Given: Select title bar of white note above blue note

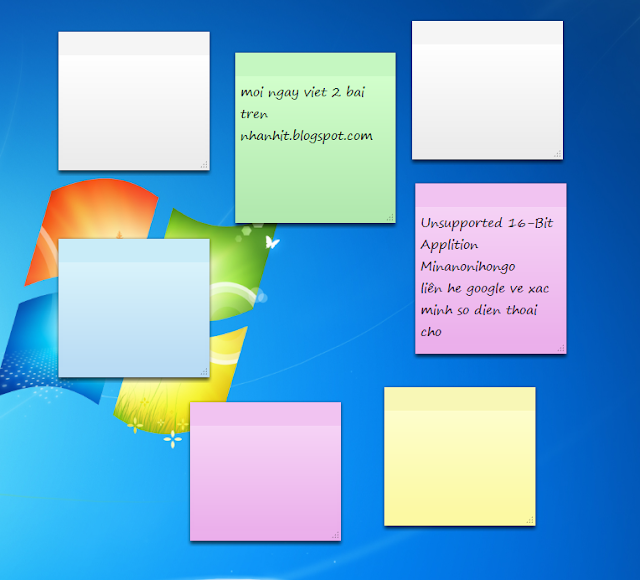Looking at the screenshot, I should click(x=134, y=43).
